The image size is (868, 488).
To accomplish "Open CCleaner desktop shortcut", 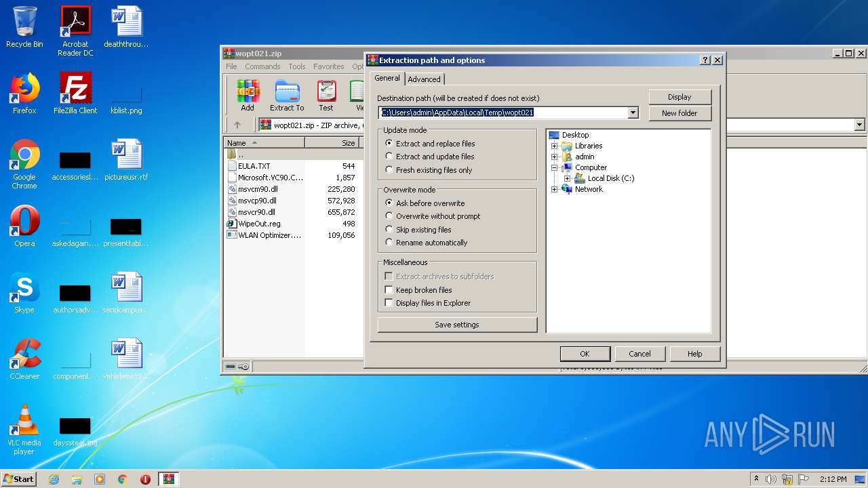I will tap(24, 359).
